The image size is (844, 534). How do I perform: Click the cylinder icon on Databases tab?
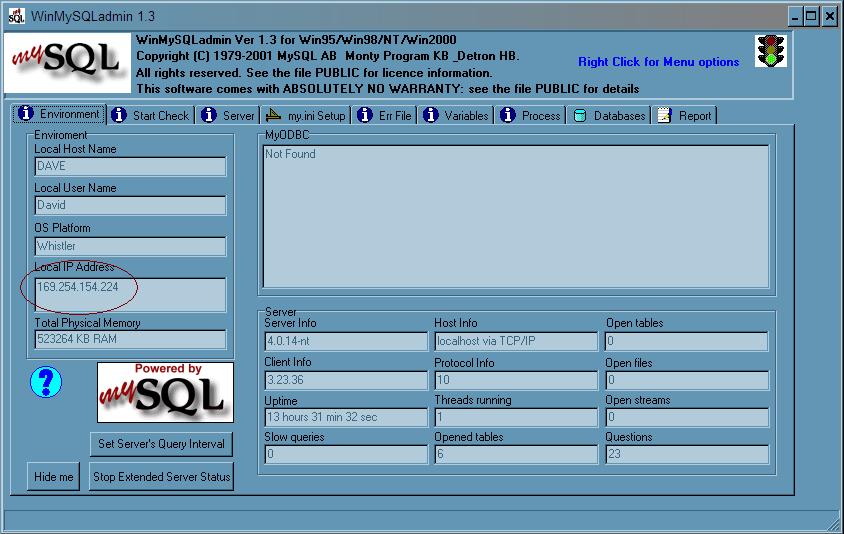click(580, 115)
